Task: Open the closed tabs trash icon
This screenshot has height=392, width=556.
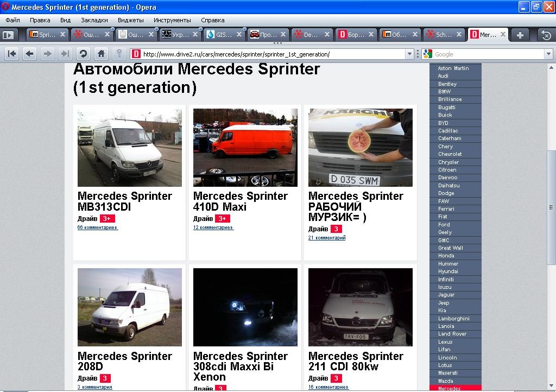Action: click(x=546, y=35)
